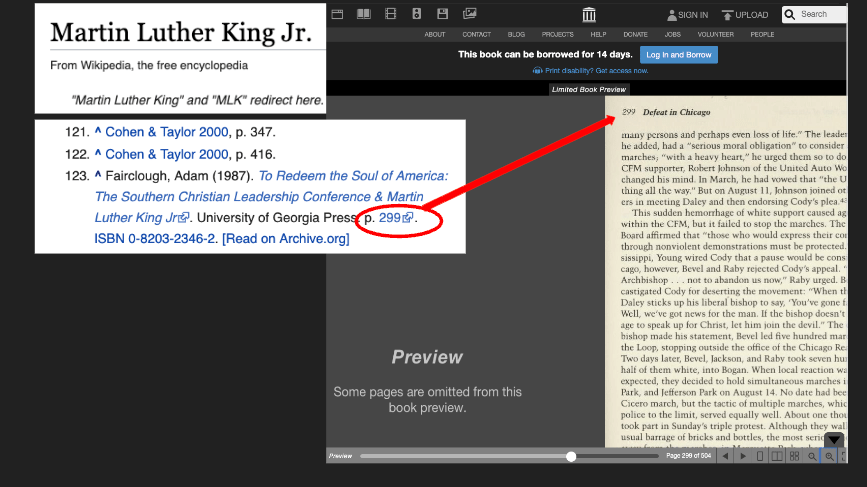Open page 299 link in citation

click(x=389, y=218)
